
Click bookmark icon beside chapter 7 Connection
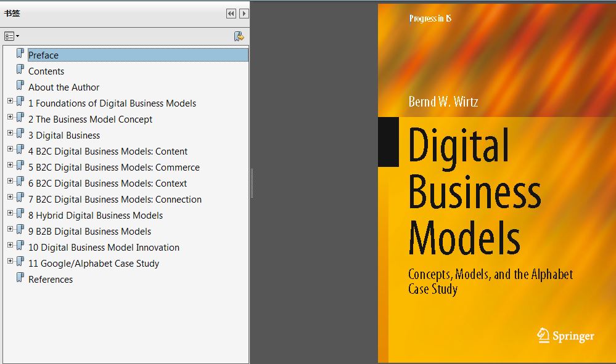pyautogui.click(x=20, y=197)
